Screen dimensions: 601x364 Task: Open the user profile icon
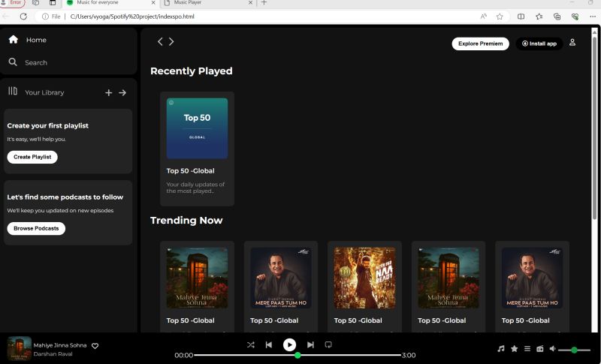pos(572,42)
